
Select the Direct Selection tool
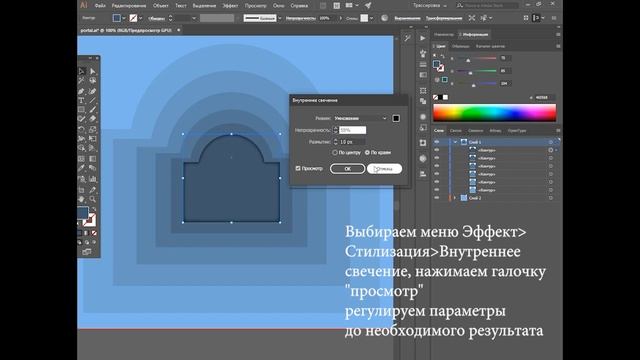coord(93,71)
